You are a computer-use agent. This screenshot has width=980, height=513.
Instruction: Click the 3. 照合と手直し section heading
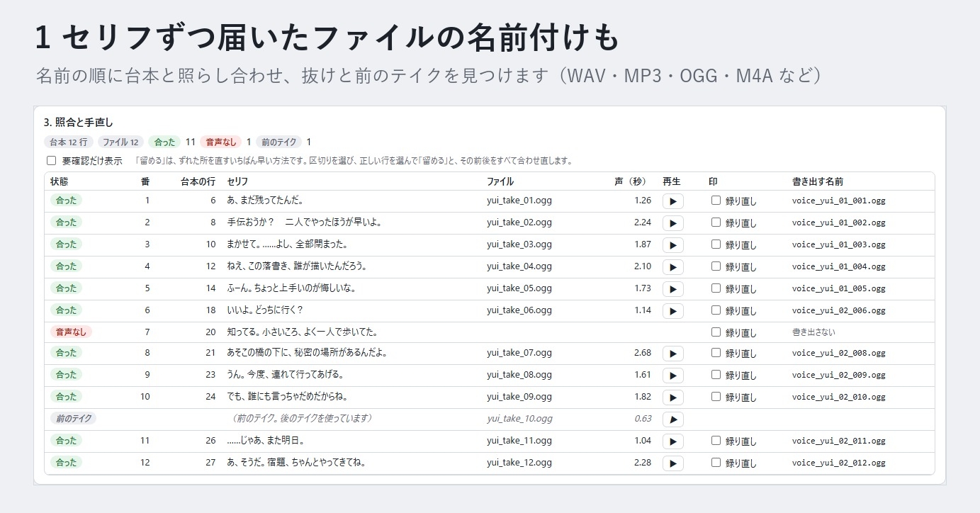(x=79, y=123)
